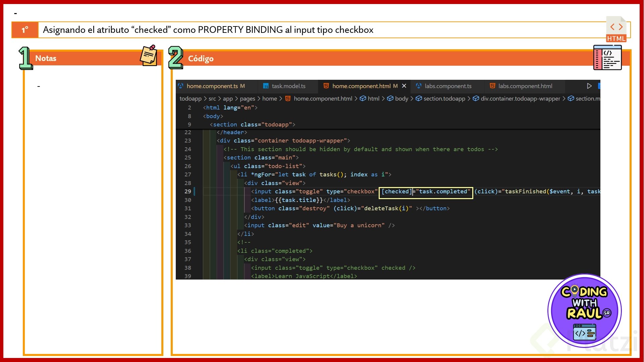Image resolution: width=644 pixels, height=362 pixels.
Task: Click the 'body' element in the breadcrumb
Action: click(401, 99)
